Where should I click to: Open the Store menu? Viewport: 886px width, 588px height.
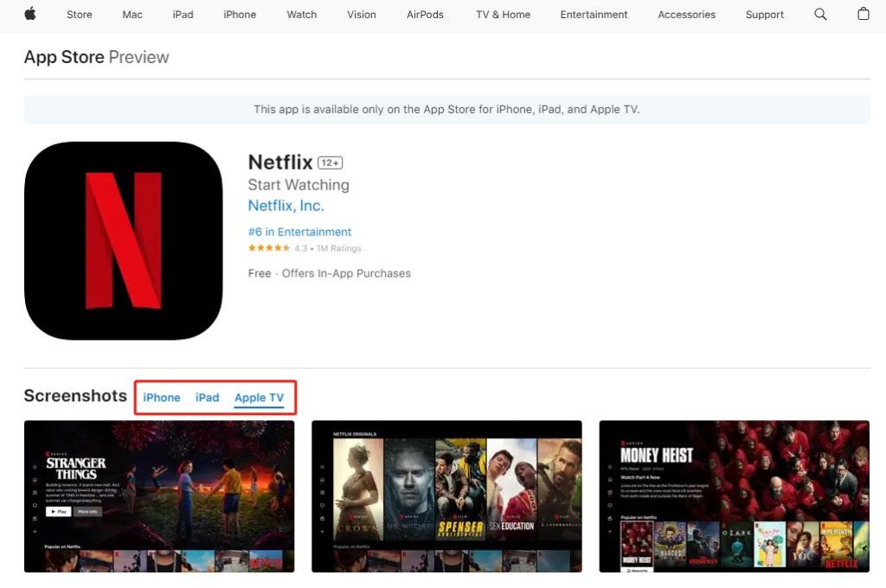[x=79, y=15]
